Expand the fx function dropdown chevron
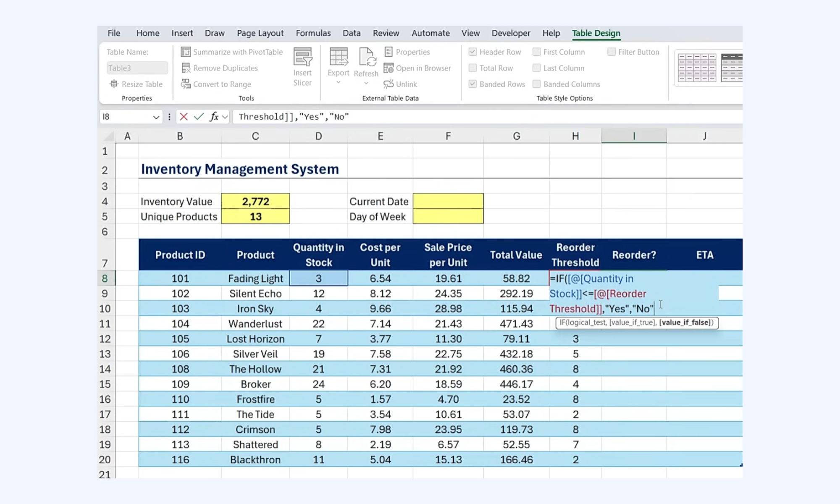This screenshot has height=504, width=840. coord(225,117)
